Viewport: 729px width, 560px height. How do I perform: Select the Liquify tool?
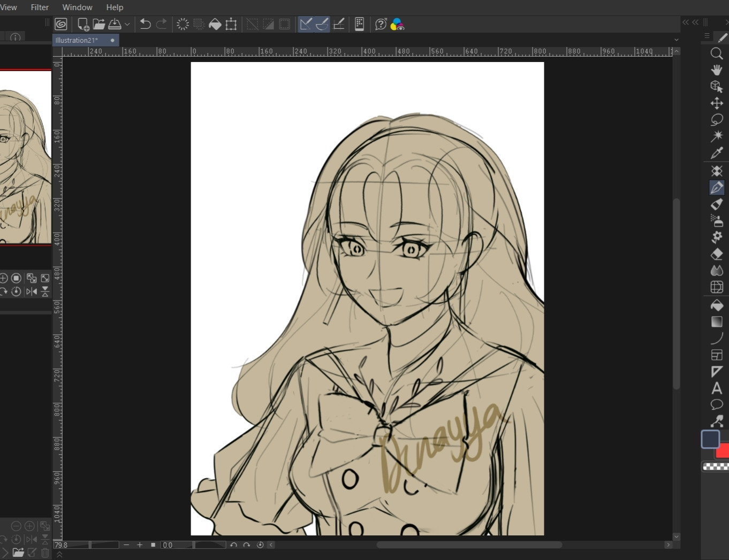pos(717,287)
